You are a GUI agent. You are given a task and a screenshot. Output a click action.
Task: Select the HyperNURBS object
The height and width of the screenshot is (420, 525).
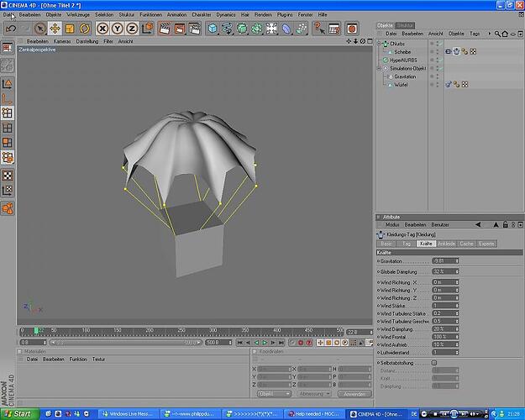click(403, 60)
